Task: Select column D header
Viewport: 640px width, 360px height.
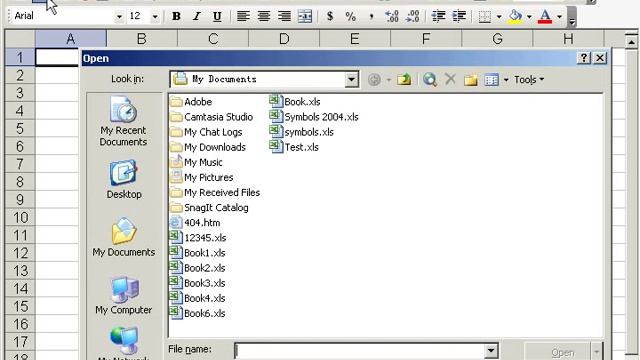Action: (284, 39)
